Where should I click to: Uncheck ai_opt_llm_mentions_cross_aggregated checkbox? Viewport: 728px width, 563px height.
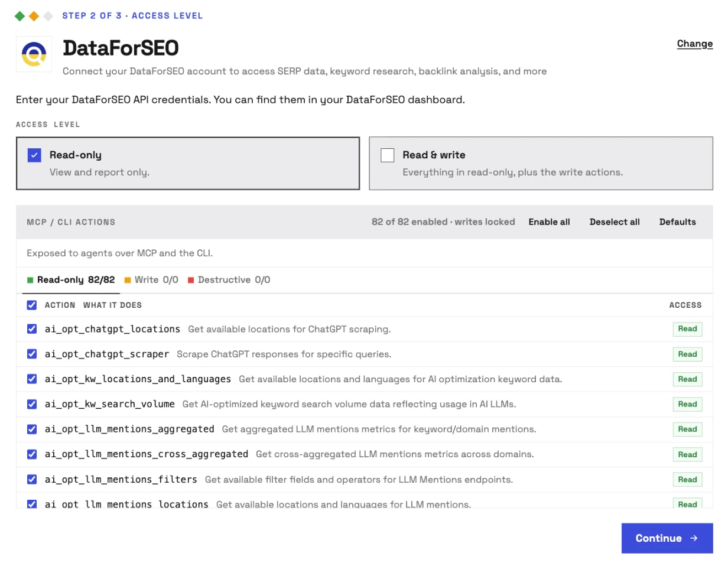32,454
